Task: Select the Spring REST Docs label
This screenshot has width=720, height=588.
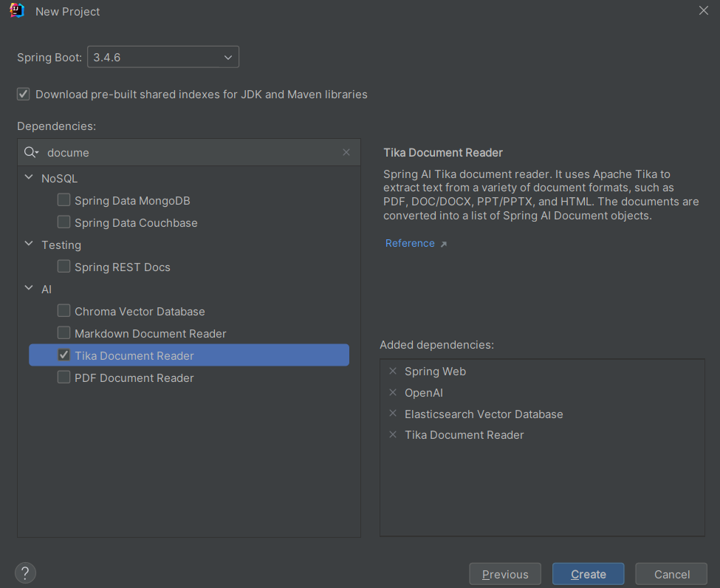Action: [x=122, y=267]
